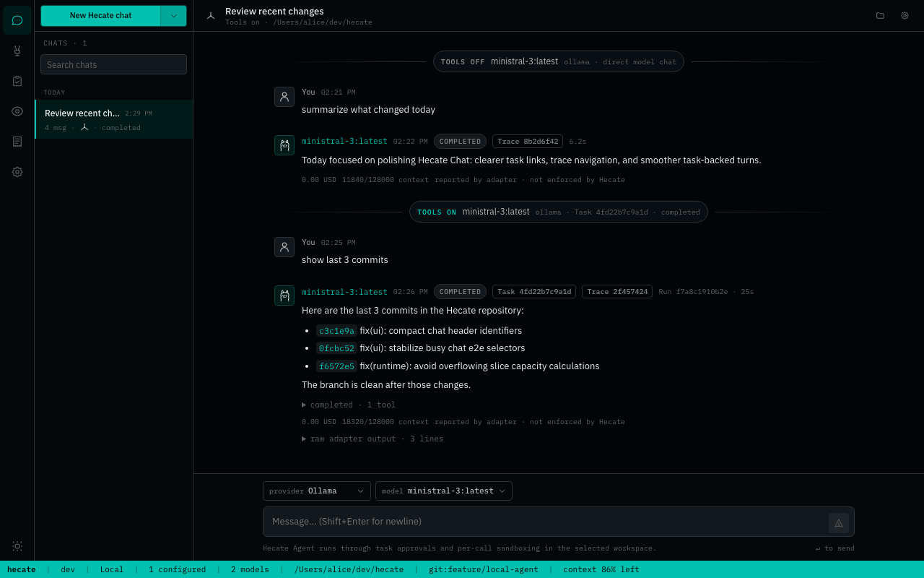Click the TOOLS OFF ministral-3 pill
This screenshot has width=924, height=578.
559,61
